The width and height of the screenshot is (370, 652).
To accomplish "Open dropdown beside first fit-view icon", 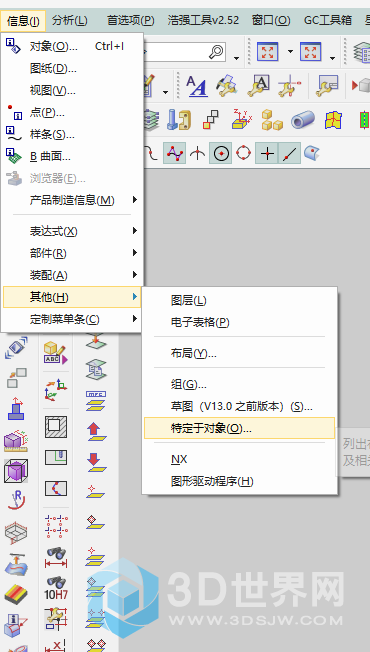I will tap(290, 52).
